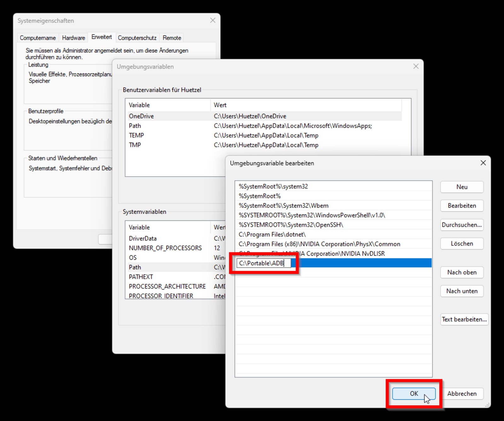Cancel editing via the Abbrechen button
This screenshot has width=504, height=421.
(462, 394)
